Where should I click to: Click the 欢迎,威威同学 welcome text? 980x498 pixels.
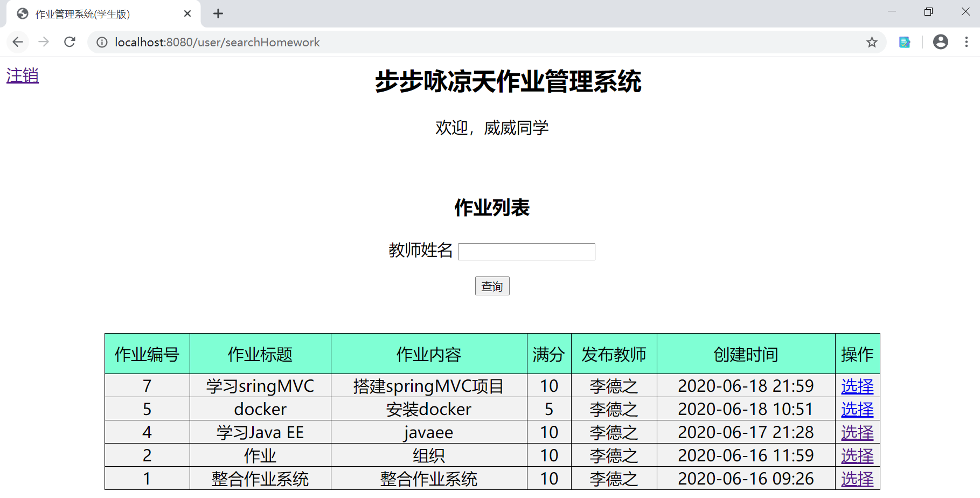coord(492,128)
